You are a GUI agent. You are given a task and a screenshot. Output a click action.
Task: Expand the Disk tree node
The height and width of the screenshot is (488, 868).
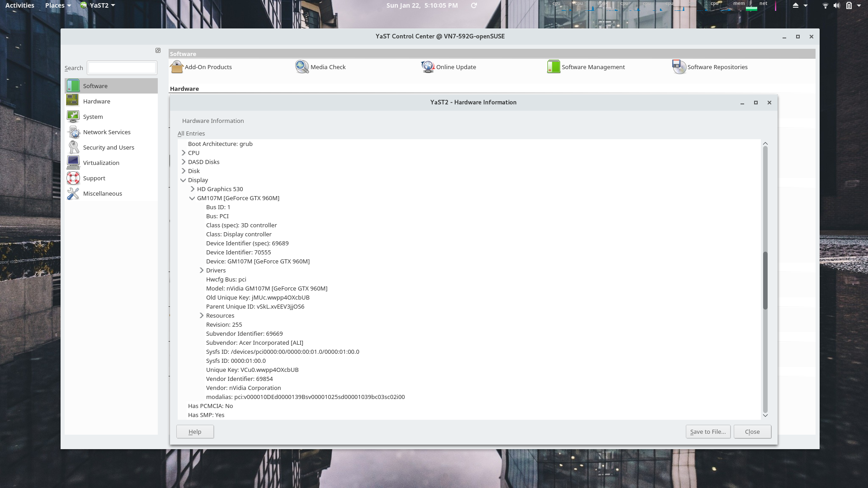pos(184,171)
